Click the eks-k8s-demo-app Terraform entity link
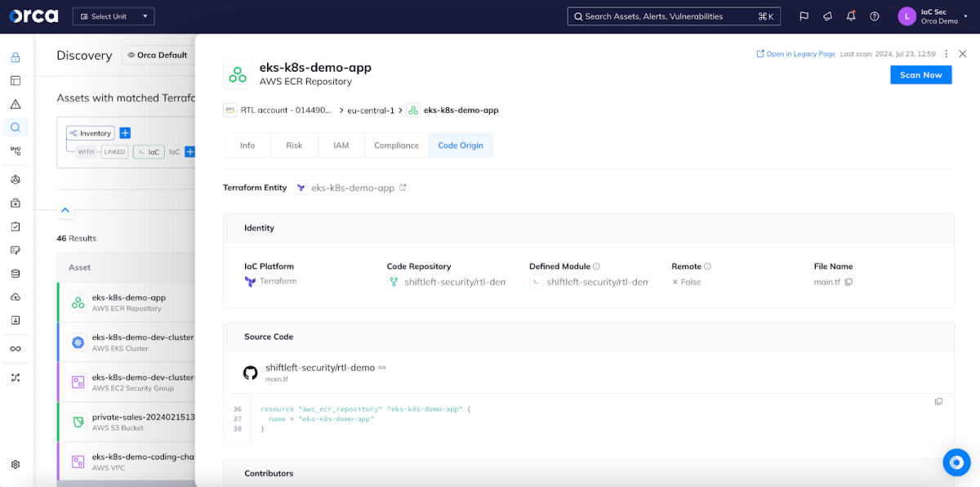Viewport: 980px width, 487px height. [353, 188]
